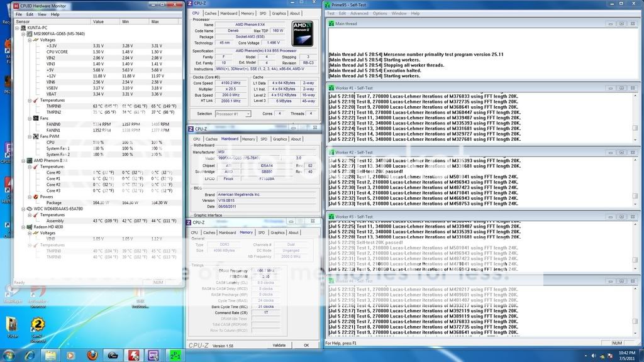This screenshot has width=644, height=362.
Task: Open the Processor #1 selection dropdown
Action: pyautogui.click(x=233, y=114)
